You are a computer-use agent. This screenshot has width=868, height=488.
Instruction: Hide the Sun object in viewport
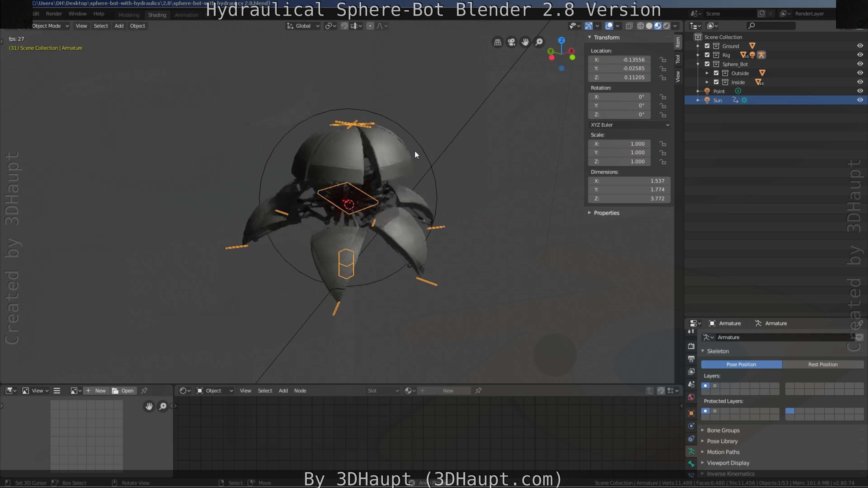[x=860, y=100]
